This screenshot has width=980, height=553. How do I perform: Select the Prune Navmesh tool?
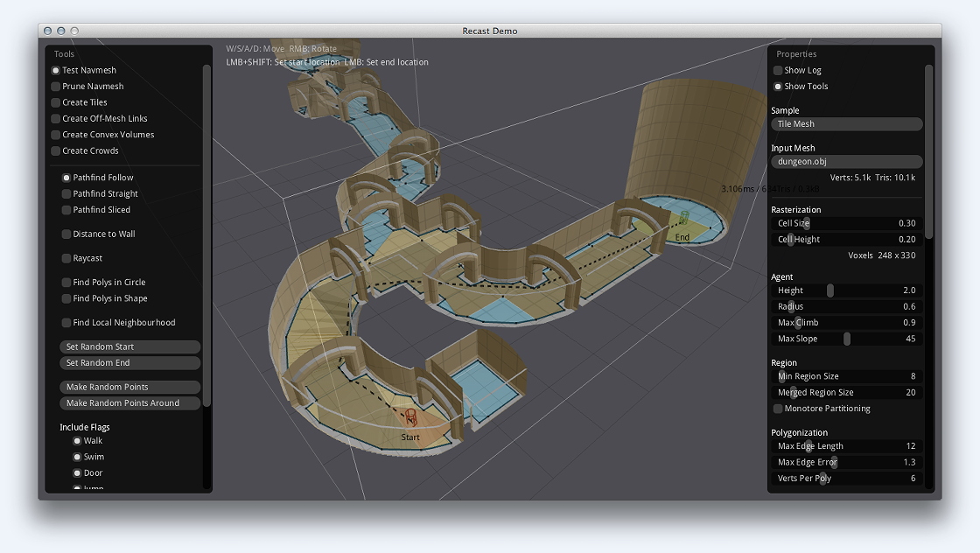coord(56,87)
